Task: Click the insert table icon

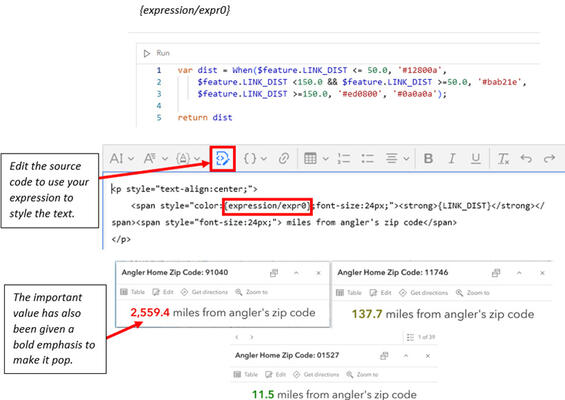Action: [310, 159]
